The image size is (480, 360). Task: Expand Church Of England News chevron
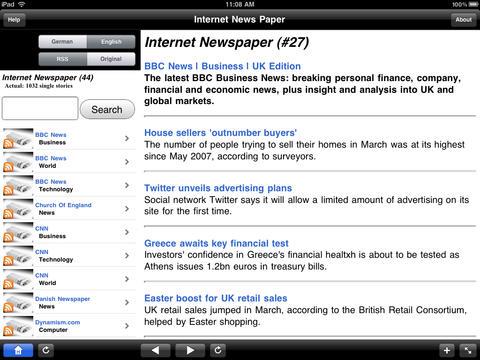click(127, 209)
